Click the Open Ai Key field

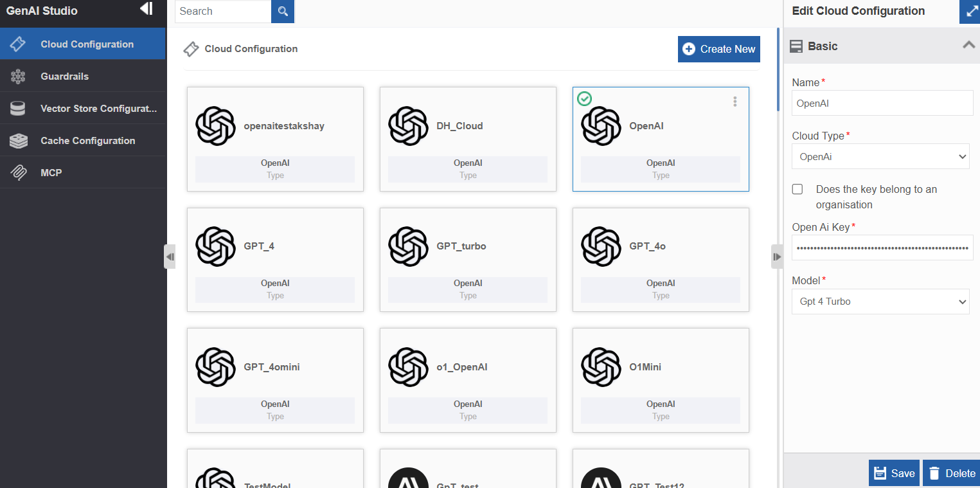pyautogui.click(x=882, y=248)
